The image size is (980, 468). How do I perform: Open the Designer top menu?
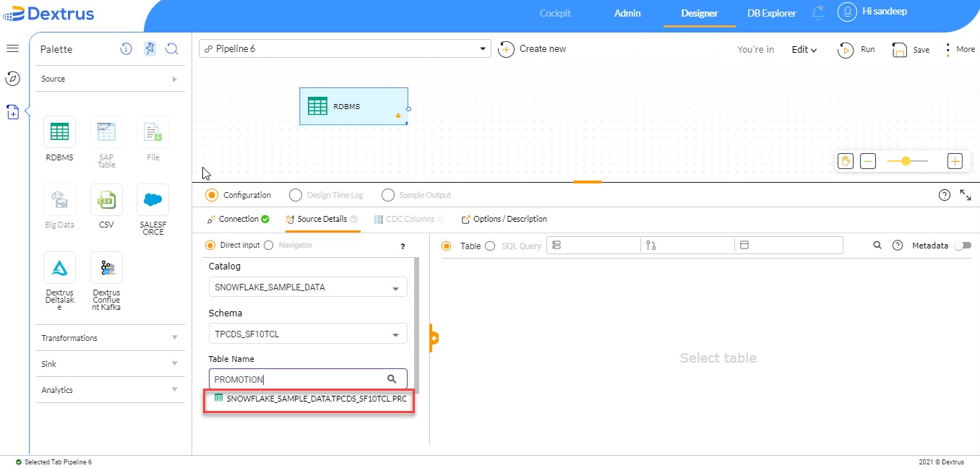point(700,13)
